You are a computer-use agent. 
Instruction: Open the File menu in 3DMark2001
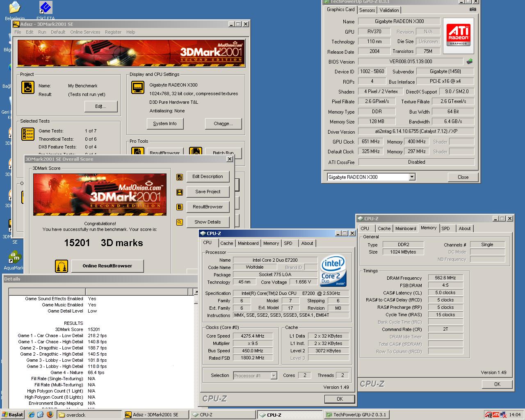[18, 32]
